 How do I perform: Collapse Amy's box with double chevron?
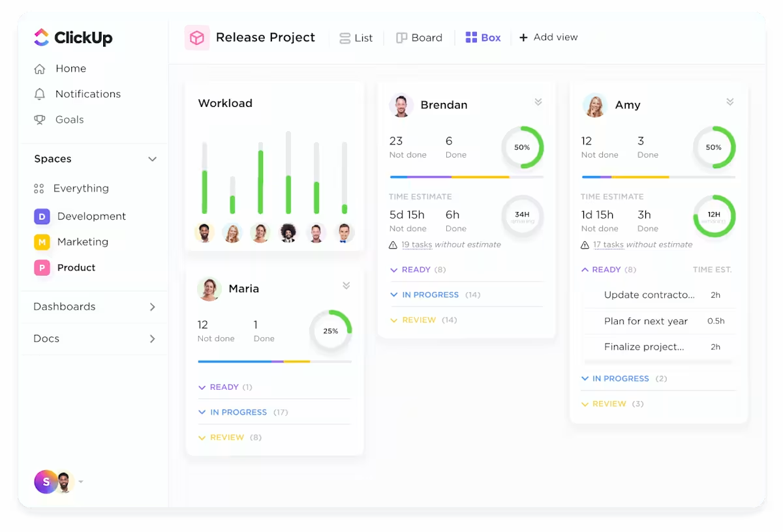[x=730, y=102]
